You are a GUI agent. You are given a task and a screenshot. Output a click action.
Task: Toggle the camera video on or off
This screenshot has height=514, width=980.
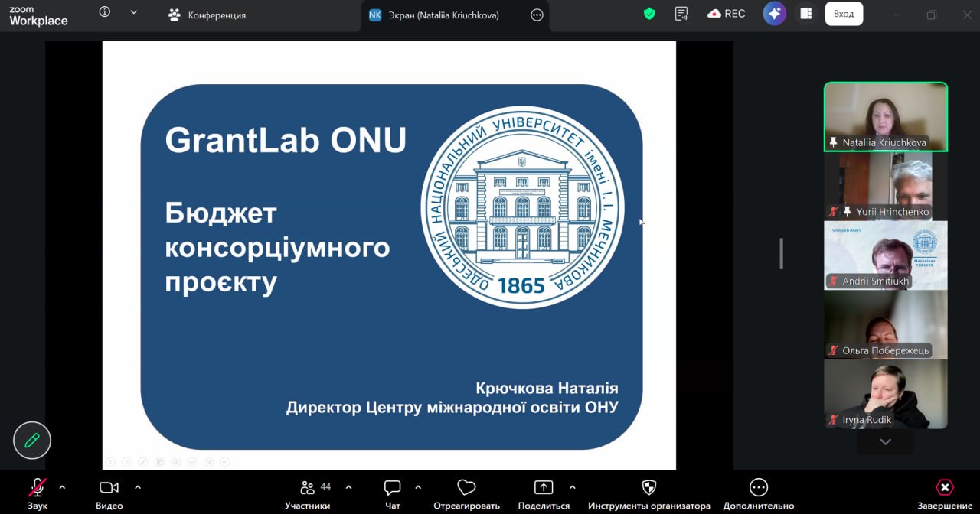tap(109, 494)
